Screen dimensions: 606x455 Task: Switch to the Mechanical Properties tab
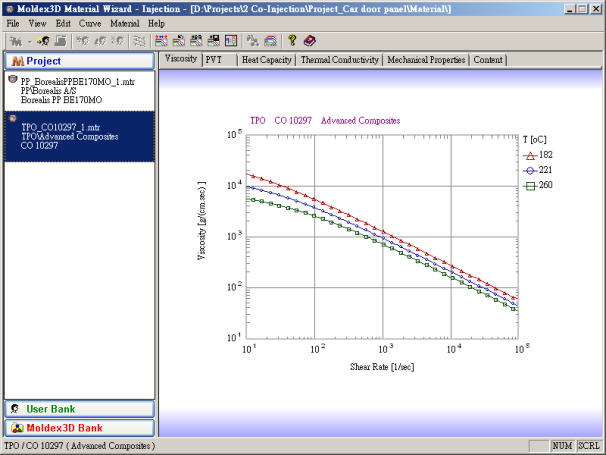426,60
